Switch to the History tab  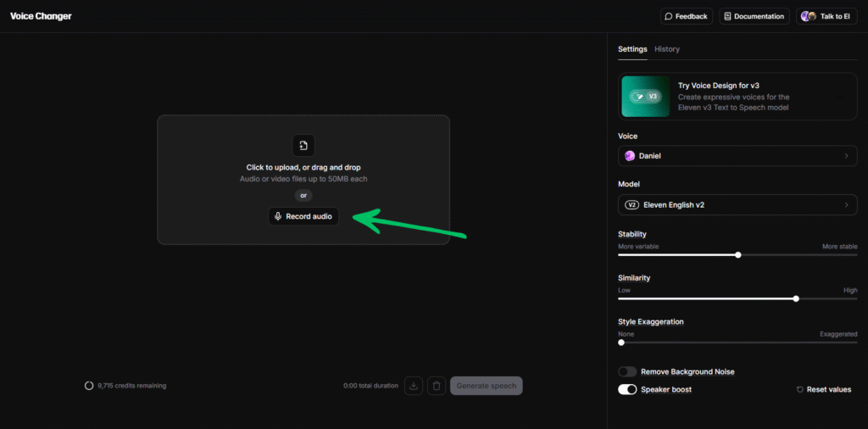click(667, 49)
